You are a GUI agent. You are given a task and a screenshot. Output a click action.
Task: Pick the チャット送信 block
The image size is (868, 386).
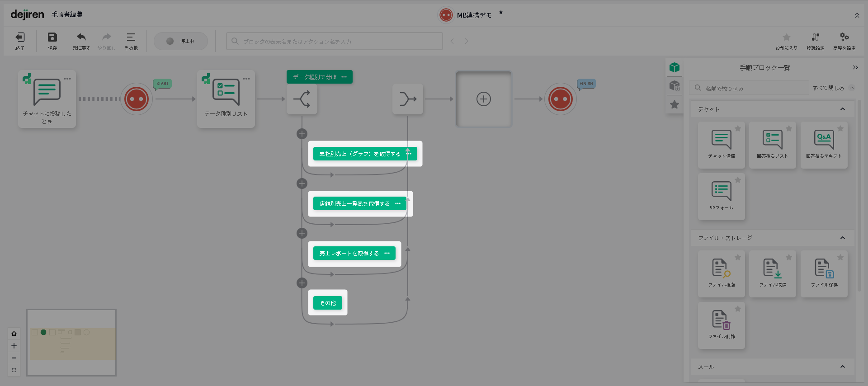[x=722, y=145]
